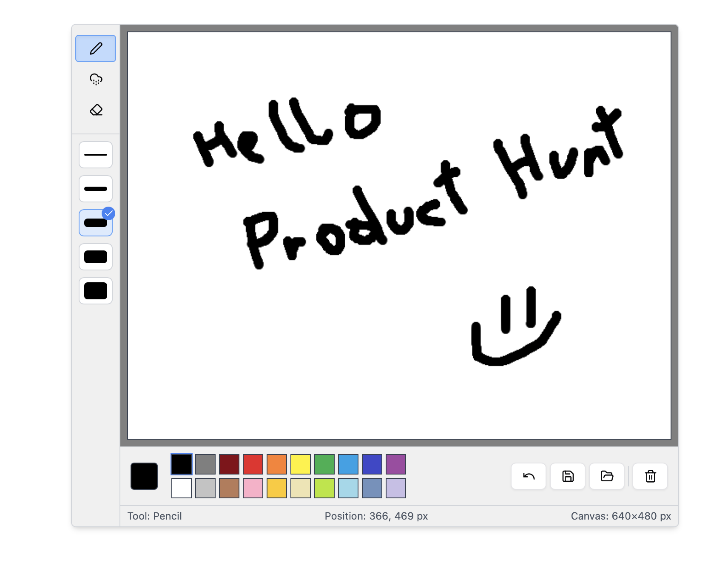
Task: Choose the thickest brush size
Action: click(x=95, y=291)
